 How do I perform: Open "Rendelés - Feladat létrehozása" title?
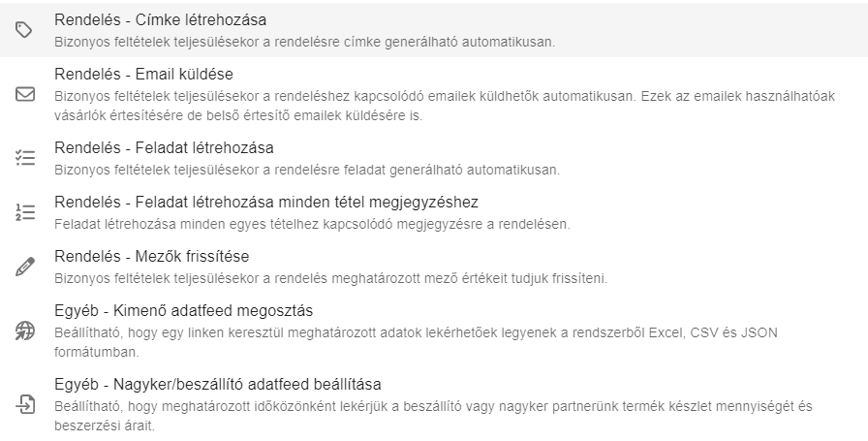tap(165, 148)
